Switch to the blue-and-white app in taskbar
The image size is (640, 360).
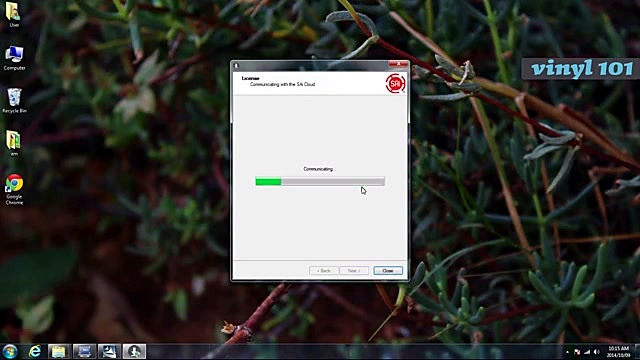109,351
